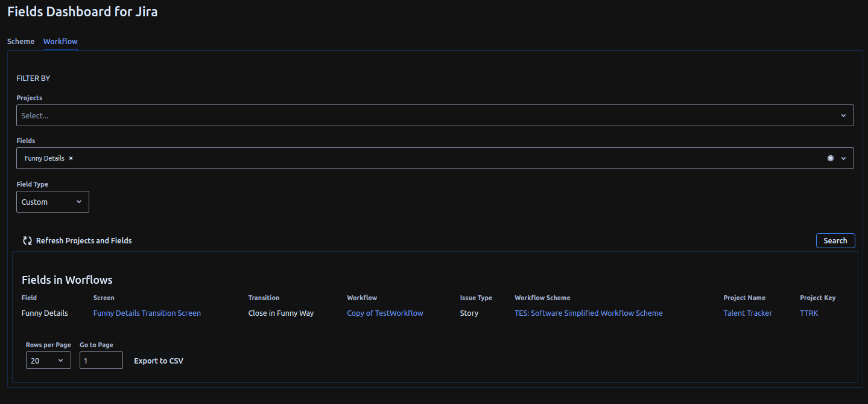Image resolution: width=868 pixels, height=404 pixels.
Task: Open the TES: Software Simplified Workflow Scheme link
Action: tap(588, 313)
